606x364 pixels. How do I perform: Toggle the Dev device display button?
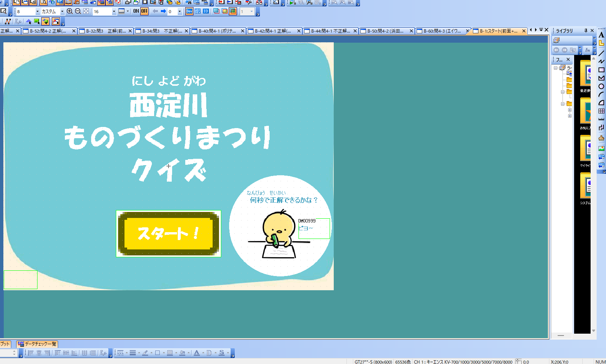coord(189,11)
